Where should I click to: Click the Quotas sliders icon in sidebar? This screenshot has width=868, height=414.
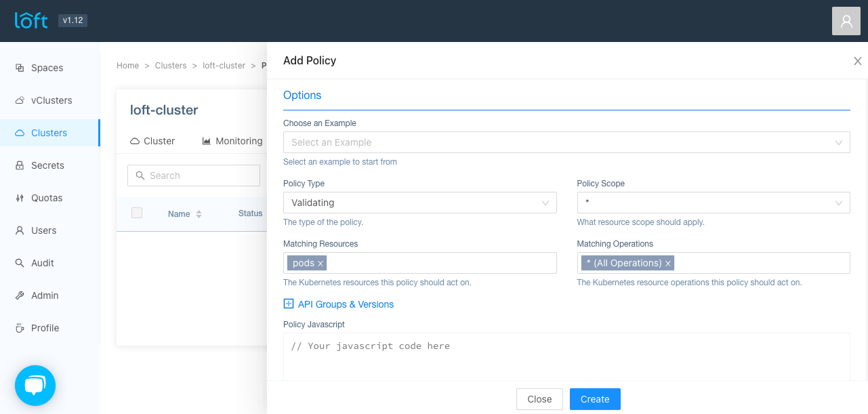tap(20, 198)
